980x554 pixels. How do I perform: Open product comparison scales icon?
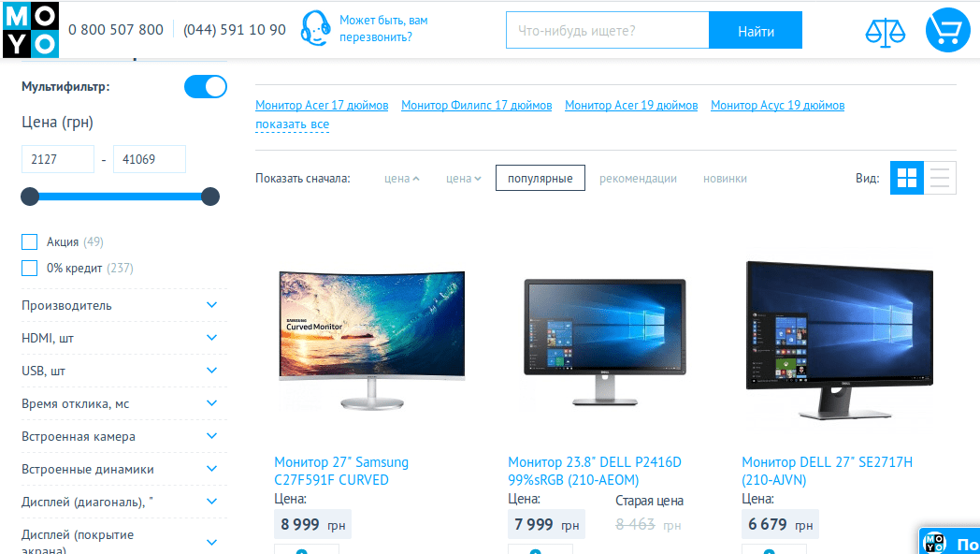(885, 33)
